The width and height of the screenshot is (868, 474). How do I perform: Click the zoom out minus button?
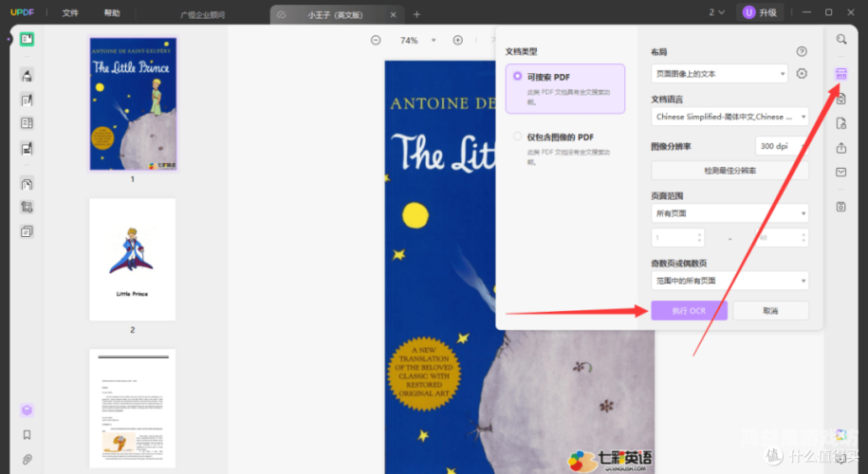(376, 41)
